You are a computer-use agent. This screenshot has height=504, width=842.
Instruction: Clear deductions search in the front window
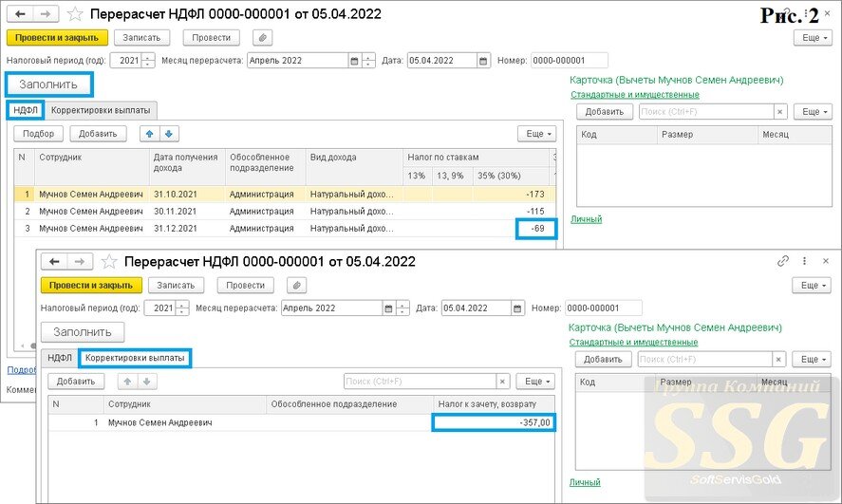[778, 359]
